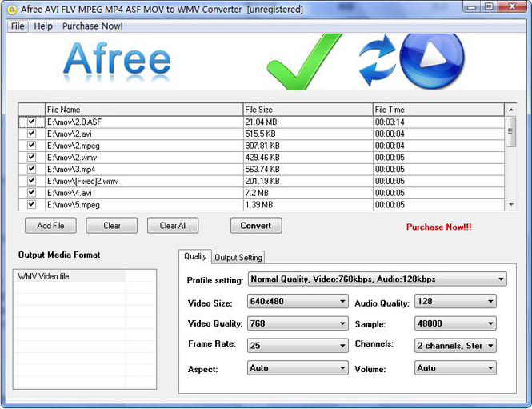This screenshot has width=532, height=409.
Task: Open the Purchase Now! menu
Action: (x=92, y=26)
